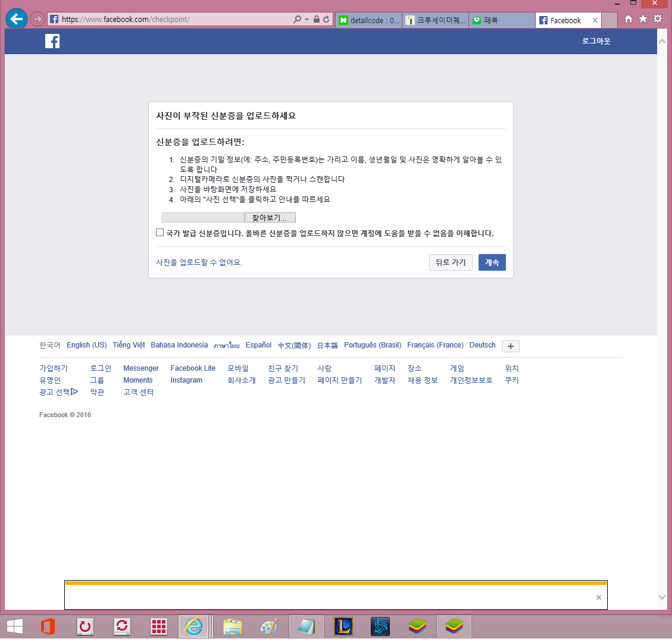Screen dimensions: 672x642
Task: Switch language to Bahasa Indonesia
Action: pos(179,346)
